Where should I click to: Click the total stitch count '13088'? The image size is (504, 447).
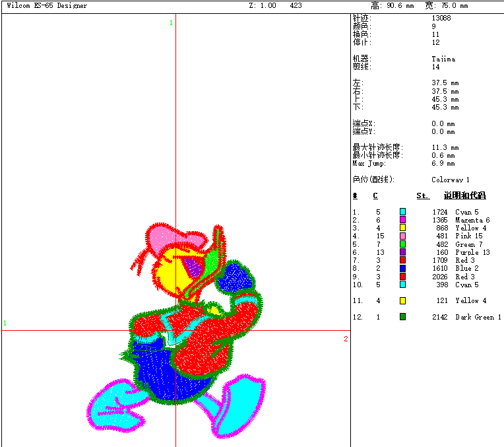click(x=441, y=18)
